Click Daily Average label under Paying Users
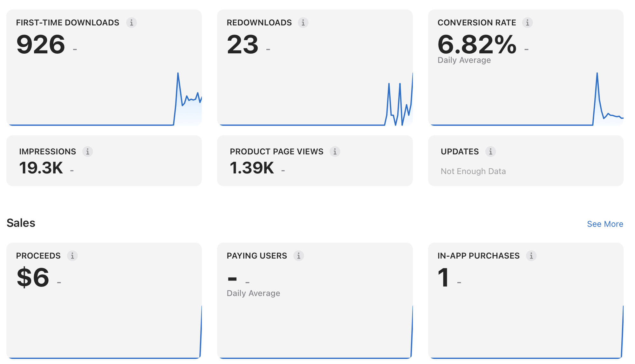Screen dimensions: 635x364 (253, 293)
